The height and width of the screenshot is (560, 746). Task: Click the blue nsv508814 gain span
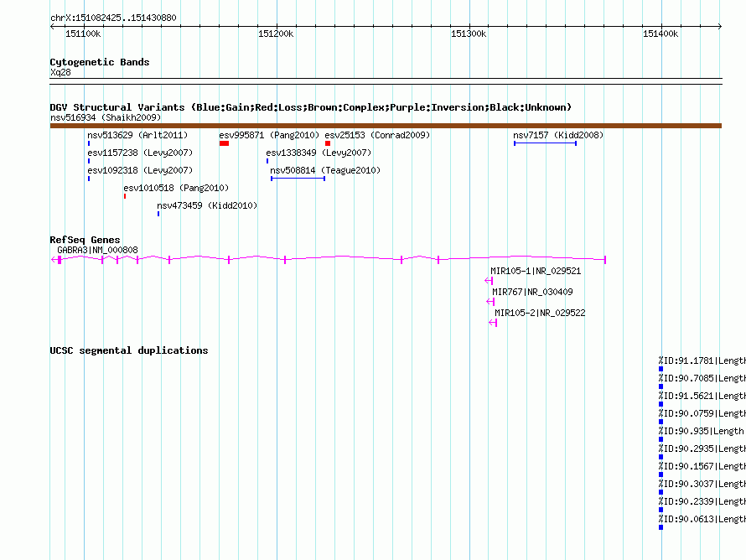298,179
